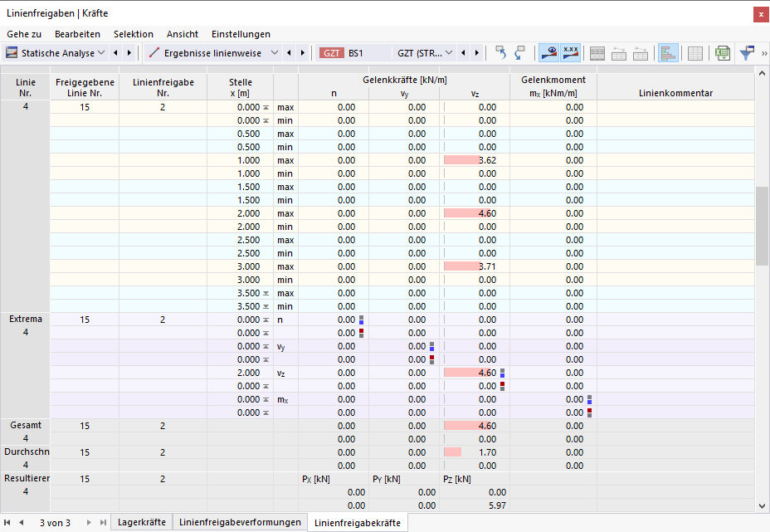Click the Excel export icon
The height and width of the screenshot is (532, 770).
point(721,52)
